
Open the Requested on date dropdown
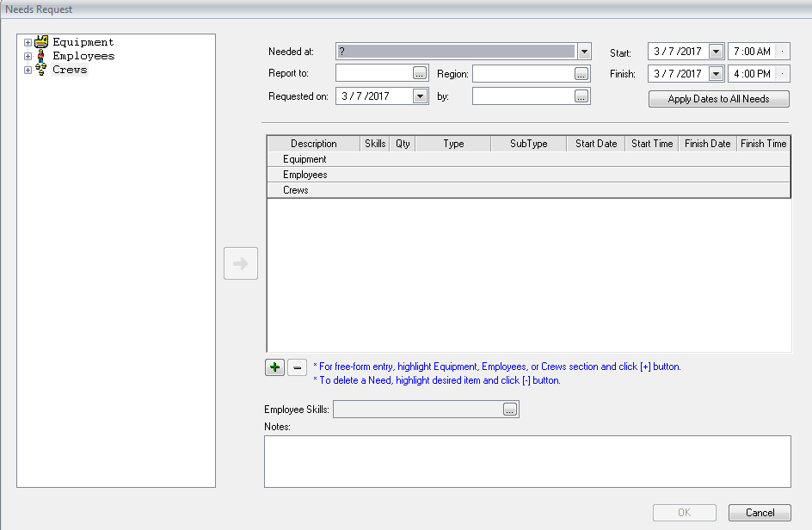[x=420, y=96]
